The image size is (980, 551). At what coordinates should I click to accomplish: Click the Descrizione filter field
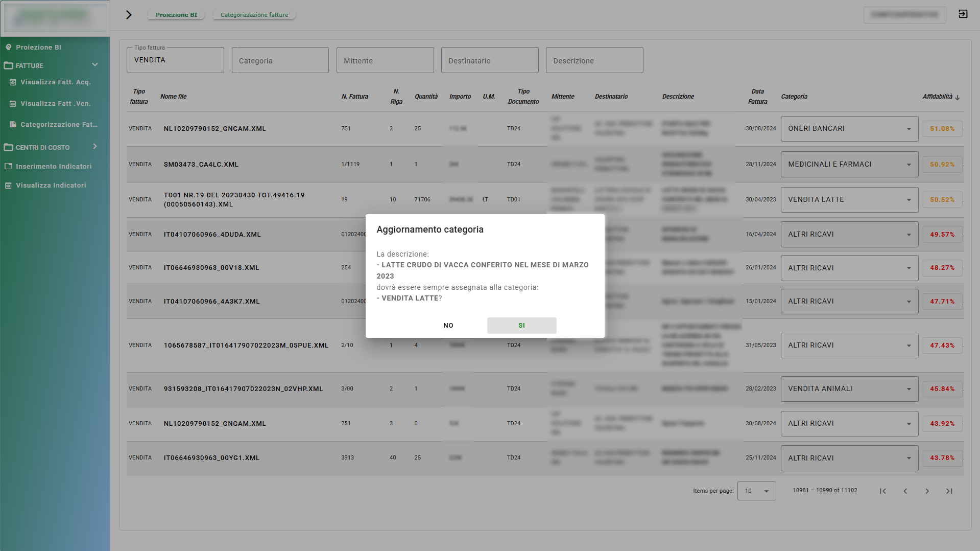point(594,61)
